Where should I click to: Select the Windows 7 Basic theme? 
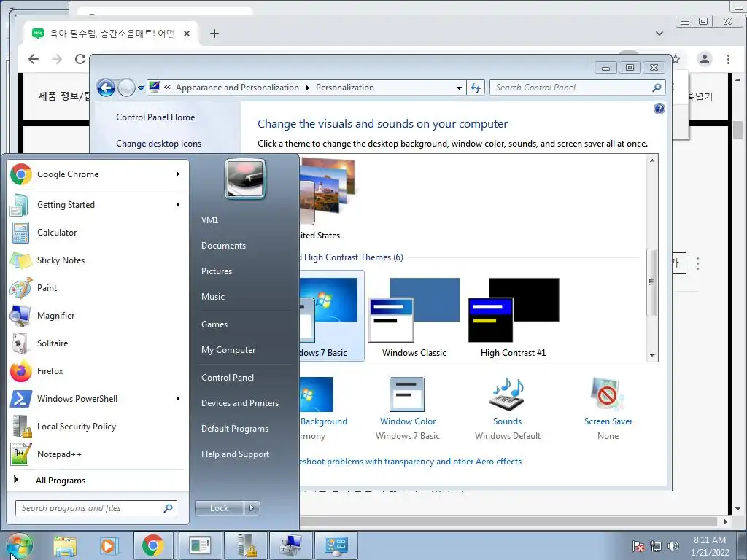332,317
